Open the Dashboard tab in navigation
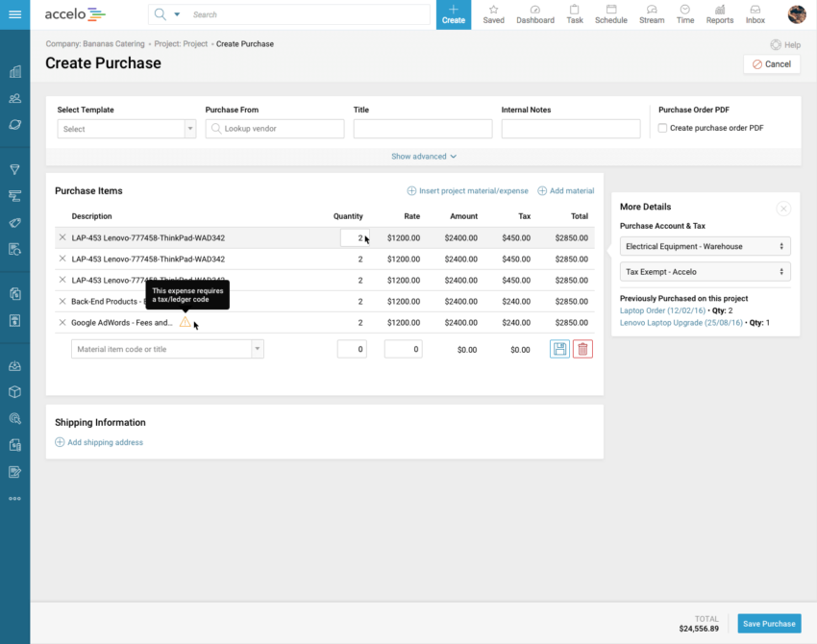 [535, 14]
